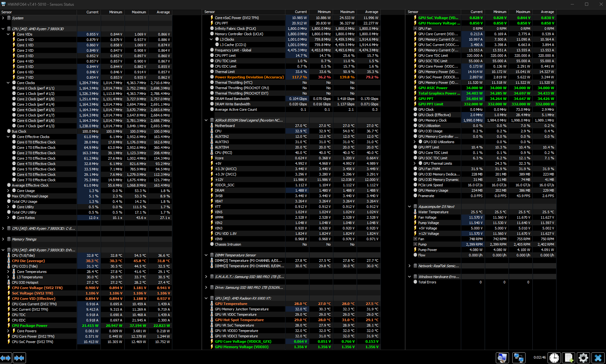The image size is (606, 364).
Task: Click the round icon beside Framerate
Action: click(415, 196)
